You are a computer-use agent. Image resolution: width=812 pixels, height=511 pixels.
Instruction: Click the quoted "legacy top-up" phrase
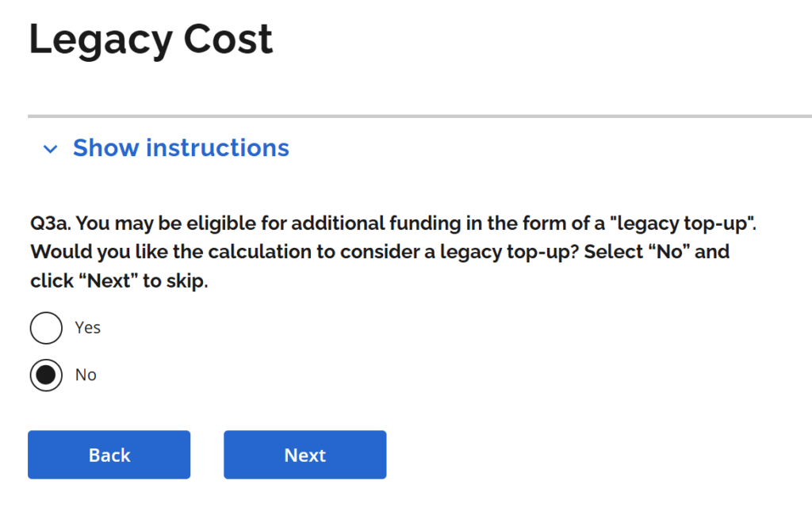coord(685,223)
